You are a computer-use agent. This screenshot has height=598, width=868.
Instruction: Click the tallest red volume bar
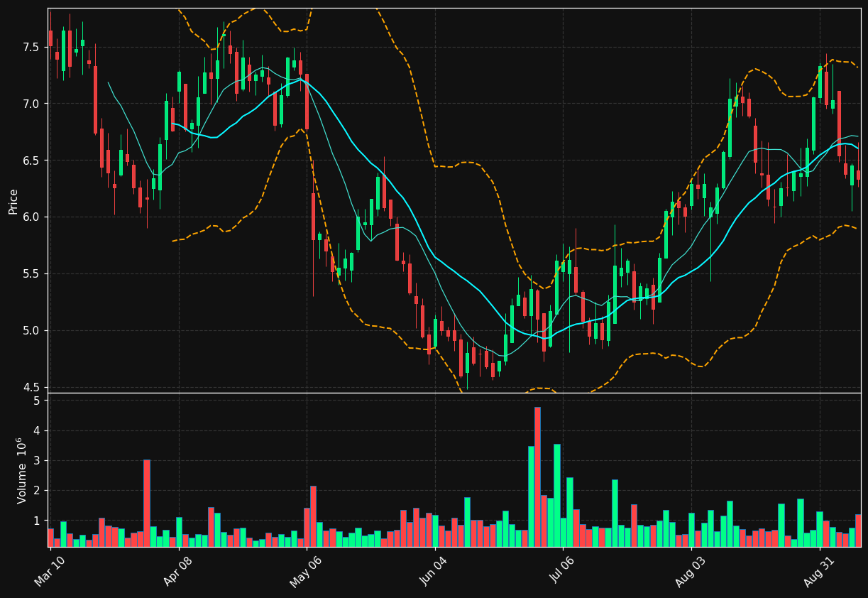coord(537,477)
